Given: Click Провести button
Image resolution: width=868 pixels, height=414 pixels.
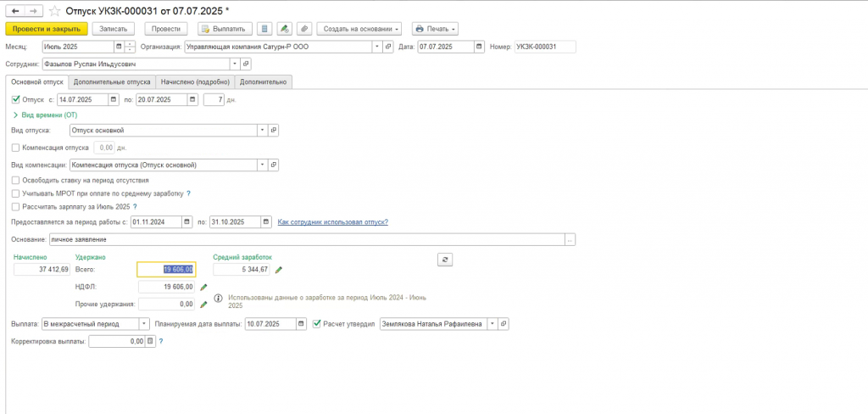Looking at the screenshot, I should pyautogui.click(x=166, y=29).
